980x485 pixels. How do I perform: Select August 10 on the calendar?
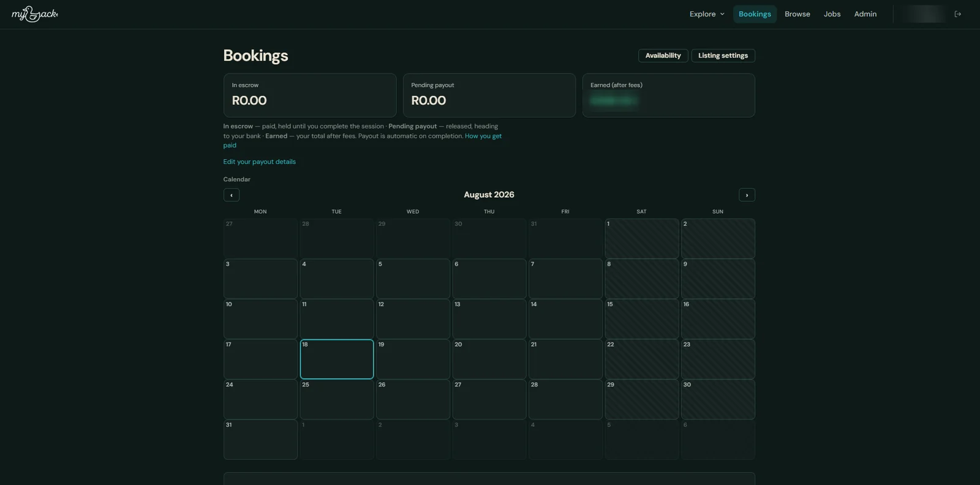tap(260, 319)
